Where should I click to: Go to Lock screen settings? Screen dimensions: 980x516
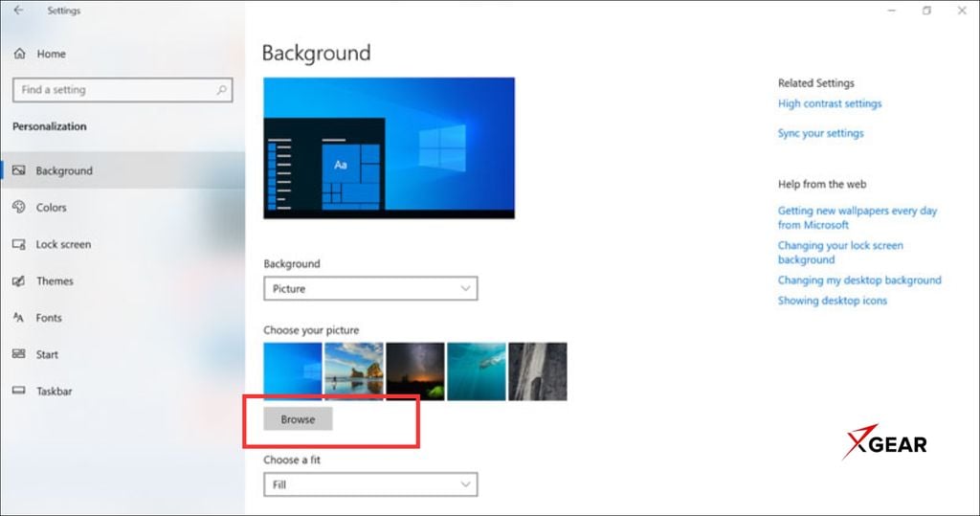(x=122, y=244)
